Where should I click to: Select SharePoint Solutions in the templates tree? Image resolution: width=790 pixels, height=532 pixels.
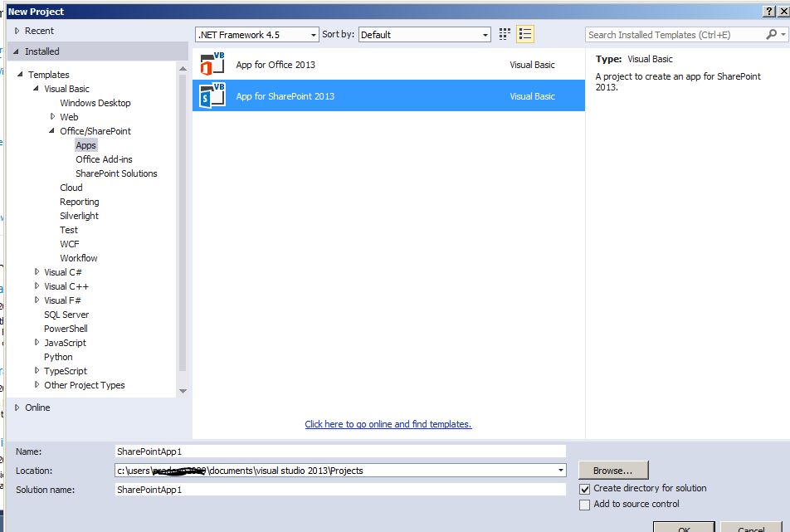point(116,173)
